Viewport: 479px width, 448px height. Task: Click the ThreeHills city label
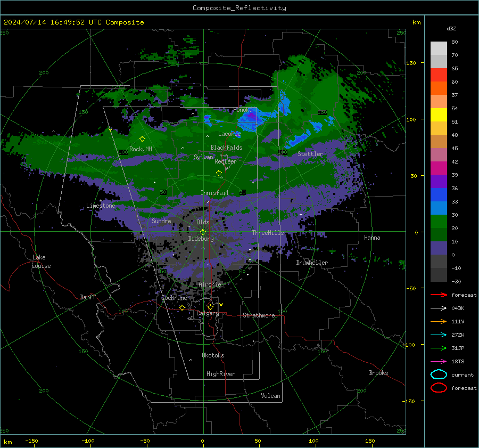point(268,233)
